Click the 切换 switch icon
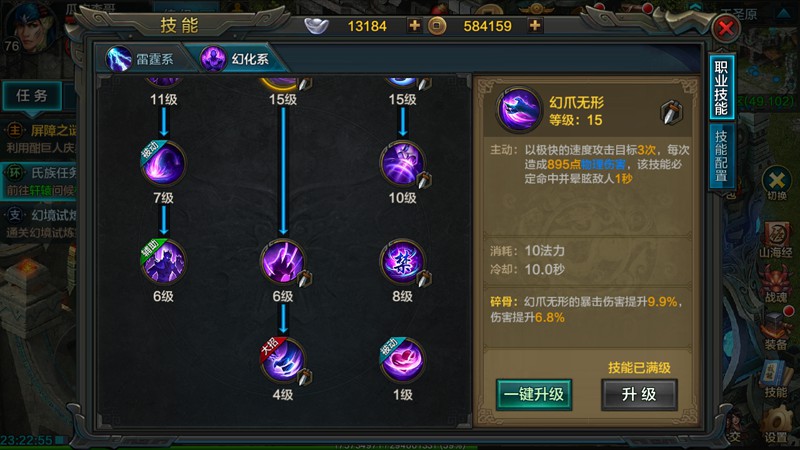This screenshot has height=450, width=800. 777,184
